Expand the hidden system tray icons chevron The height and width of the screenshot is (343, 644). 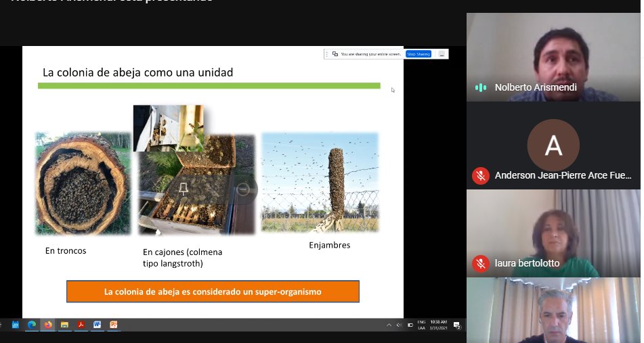click(389, 325)
